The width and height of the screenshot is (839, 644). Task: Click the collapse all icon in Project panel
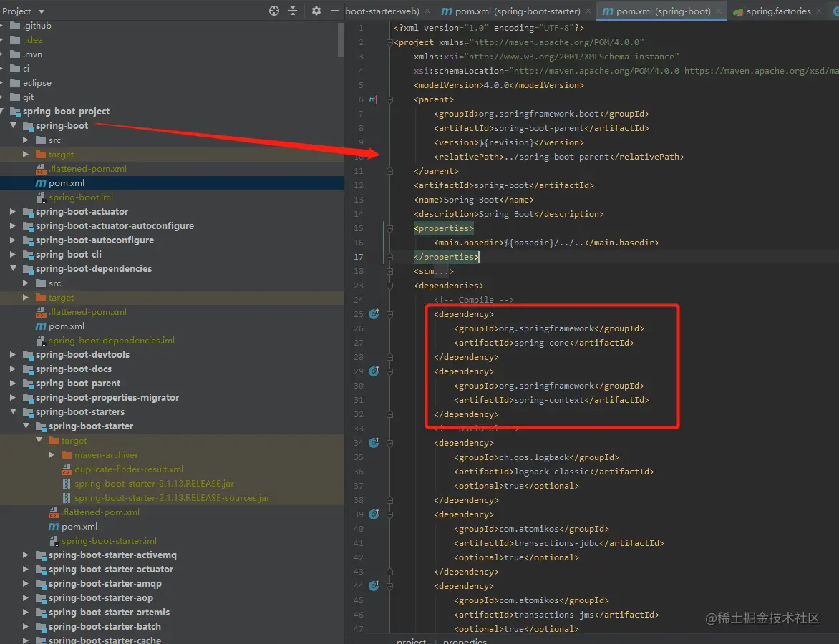coord(293,11)
